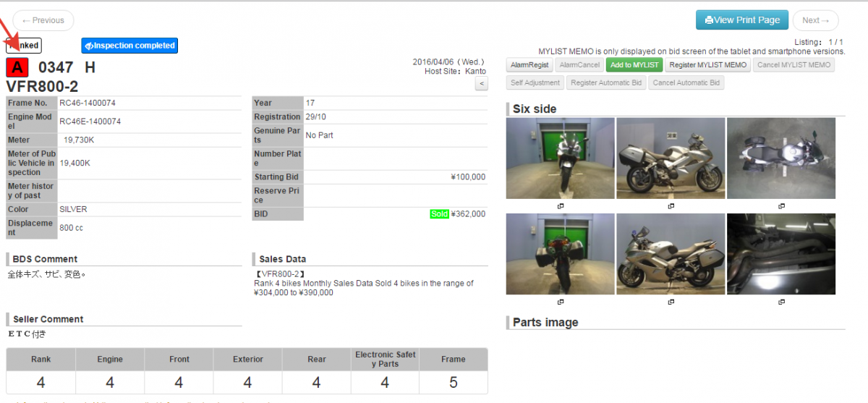The height and width of the screenshot is (403, 868).
Task: Click the Parts image heading
Action: [545, 323]
